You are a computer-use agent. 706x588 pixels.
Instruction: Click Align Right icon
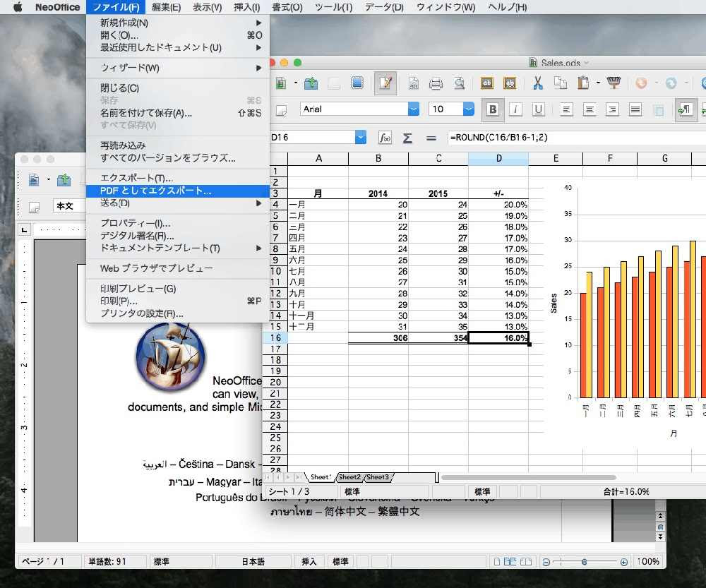click(x=612, y=109)
